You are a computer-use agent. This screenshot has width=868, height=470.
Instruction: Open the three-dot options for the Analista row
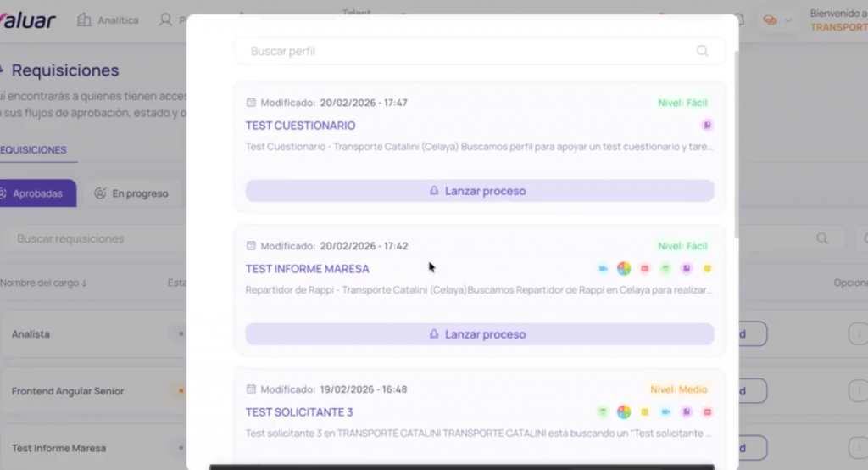coord(857,334)
